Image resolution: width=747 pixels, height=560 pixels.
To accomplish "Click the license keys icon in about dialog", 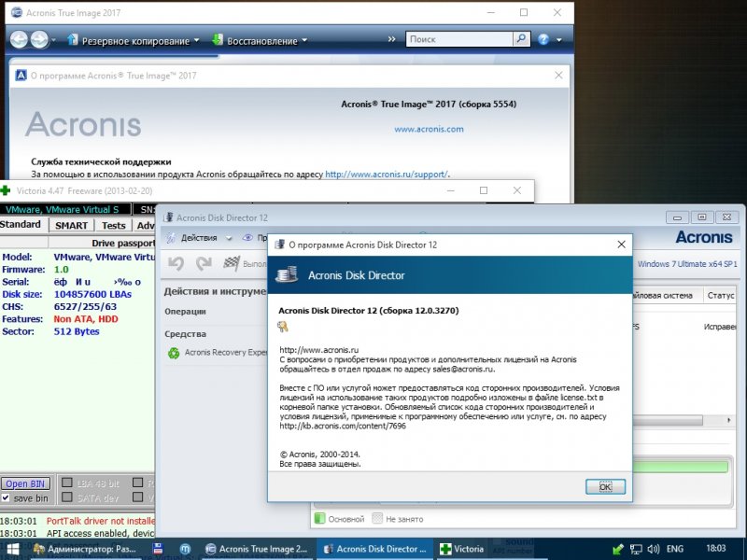I will pyautogui.click(x=283, y=327).
